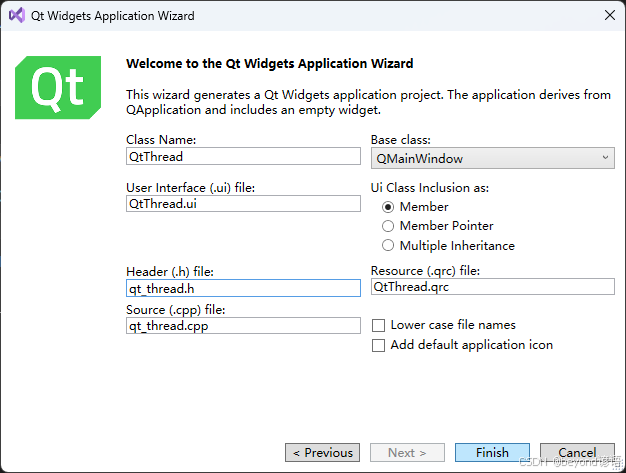Click the Finish button
The height and width of the screenshot is (473, 626).
point(492,453)
